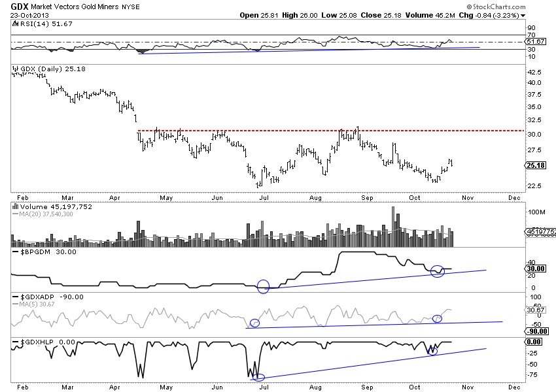Click the date 23-Oct-2013

pos(29,15)
